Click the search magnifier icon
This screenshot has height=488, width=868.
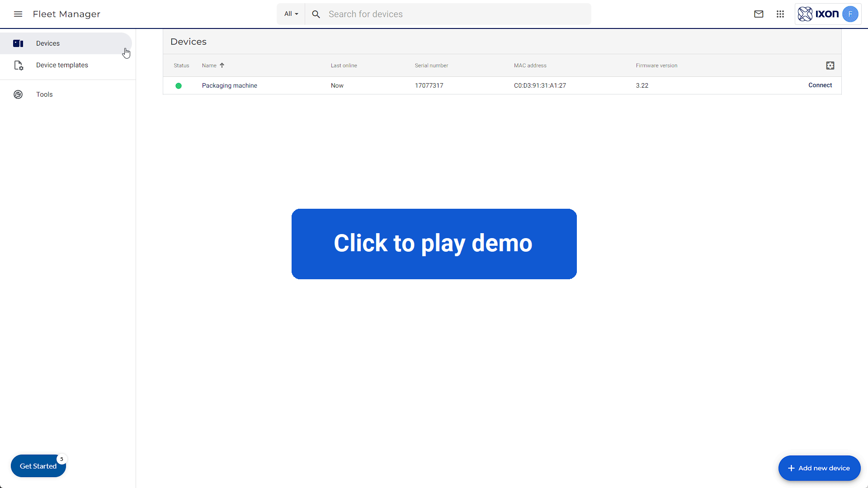316,14
